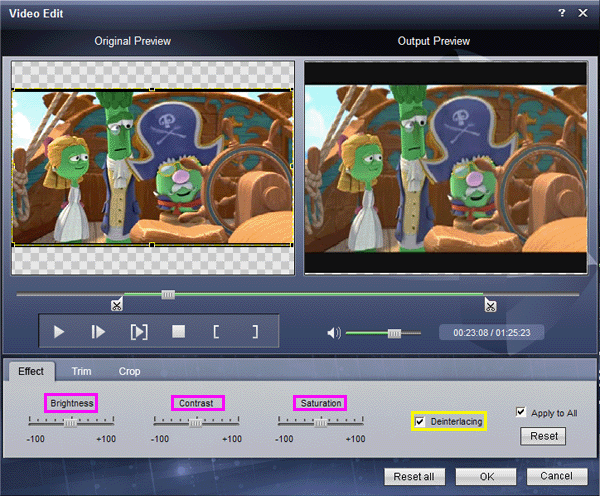Image resolution: width=600 pixels, height=496 pixels.
Task: Play the selected trim segment
Action: 139,332
